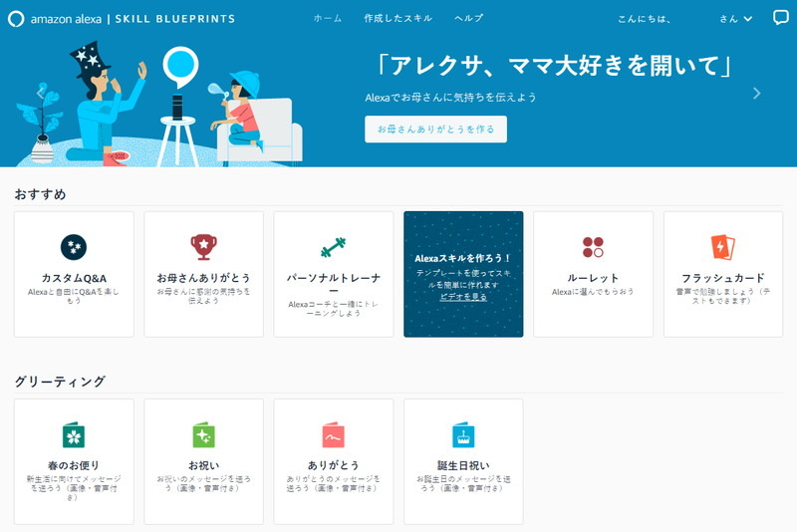Click the おすすめ section heading
The height and width of the screenshot is (532, 797).
coord(40,194)
